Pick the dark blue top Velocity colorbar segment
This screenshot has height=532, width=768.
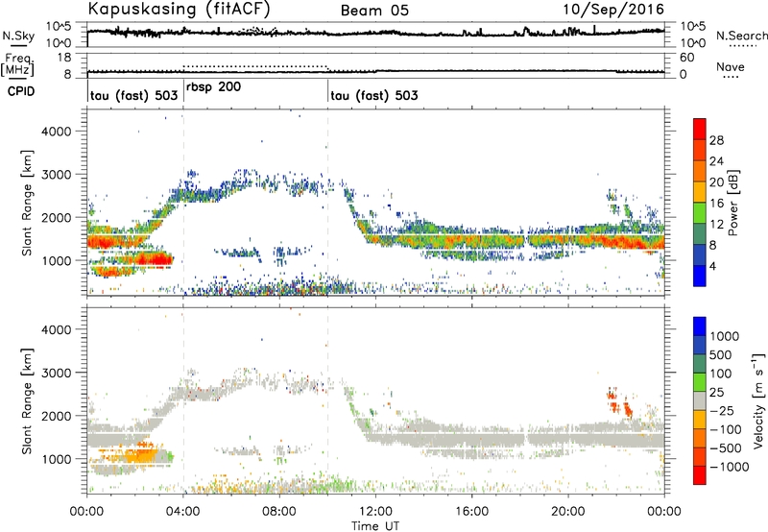click(700, 326)
